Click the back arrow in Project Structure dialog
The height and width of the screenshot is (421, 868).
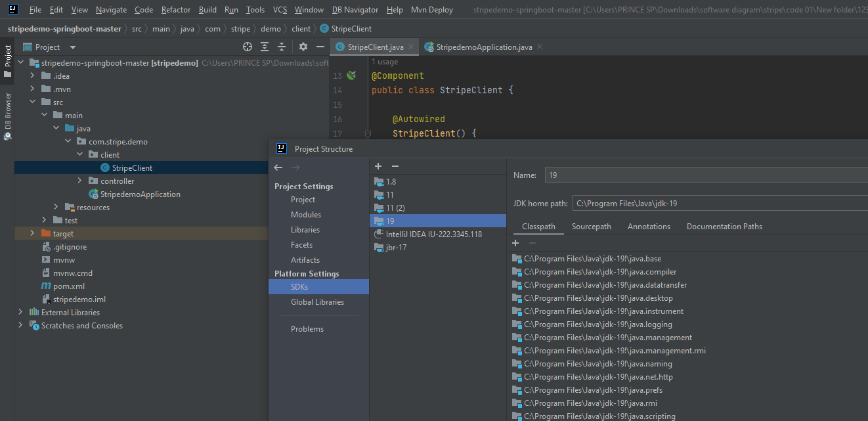click(x=278, y=167)
